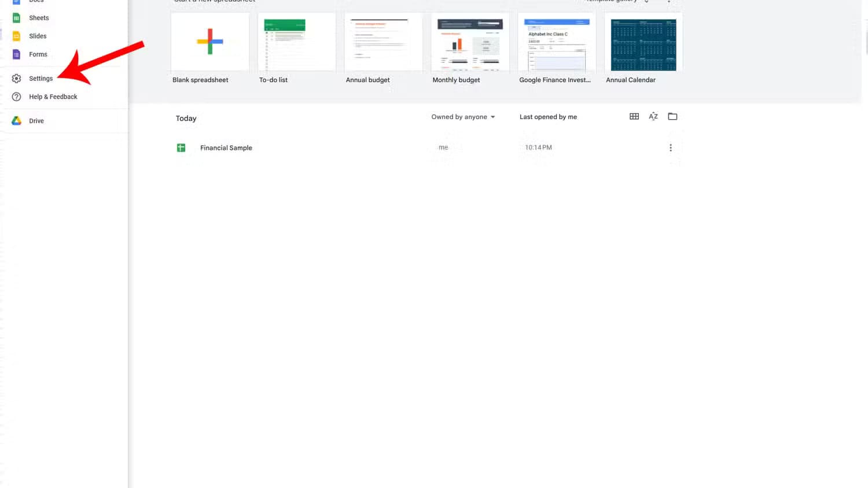Screen dimensions: 868x488
Task: Click the Help question mark icon
Action: coord(16,97)
